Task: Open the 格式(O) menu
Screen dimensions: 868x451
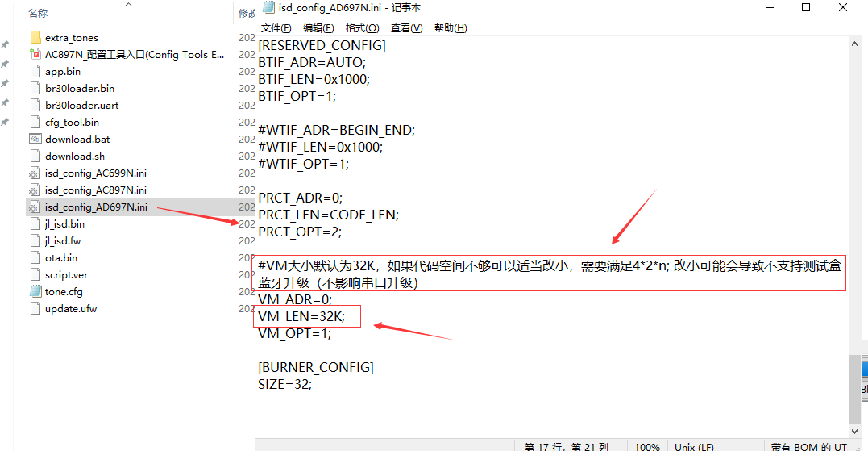Action: point(362,28)
